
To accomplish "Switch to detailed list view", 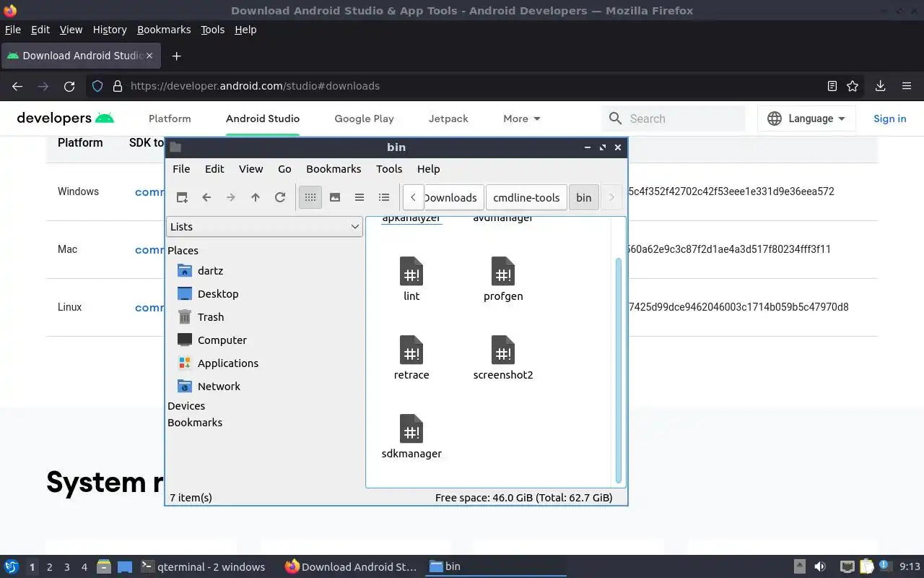I will pos(384,197).
